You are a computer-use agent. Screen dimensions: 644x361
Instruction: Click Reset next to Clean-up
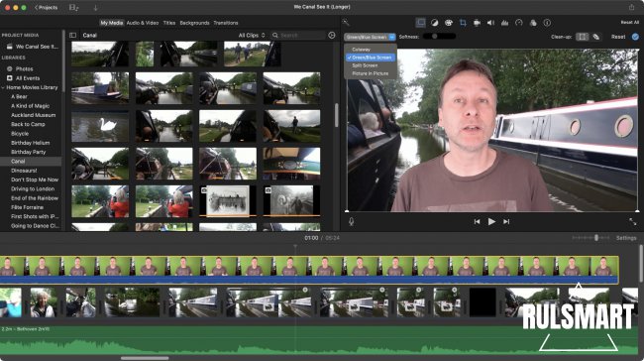point(618,37)
